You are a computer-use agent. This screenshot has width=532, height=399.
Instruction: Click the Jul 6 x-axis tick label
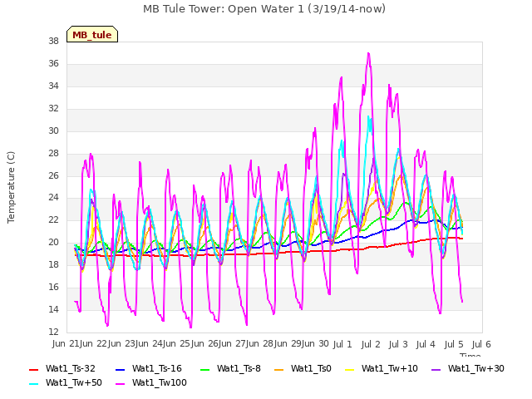point(481,344)
